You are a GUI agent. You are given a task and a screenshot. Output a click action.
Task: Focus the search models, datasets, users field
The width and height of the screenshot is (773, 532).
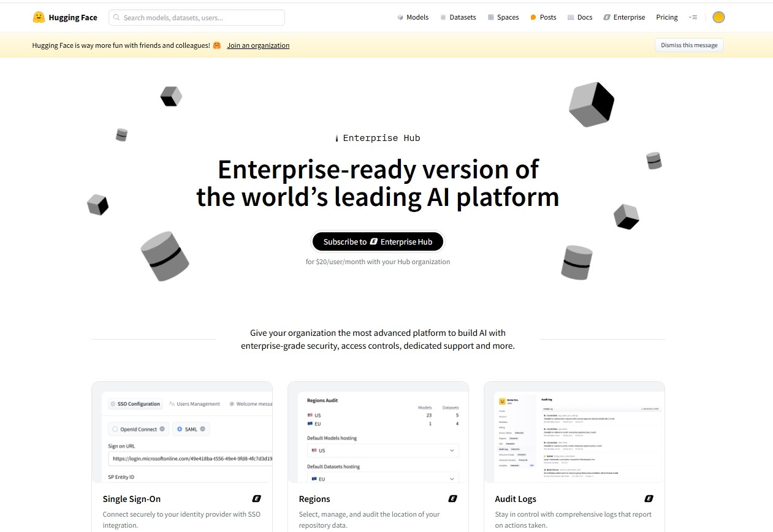tap(197, 17)
